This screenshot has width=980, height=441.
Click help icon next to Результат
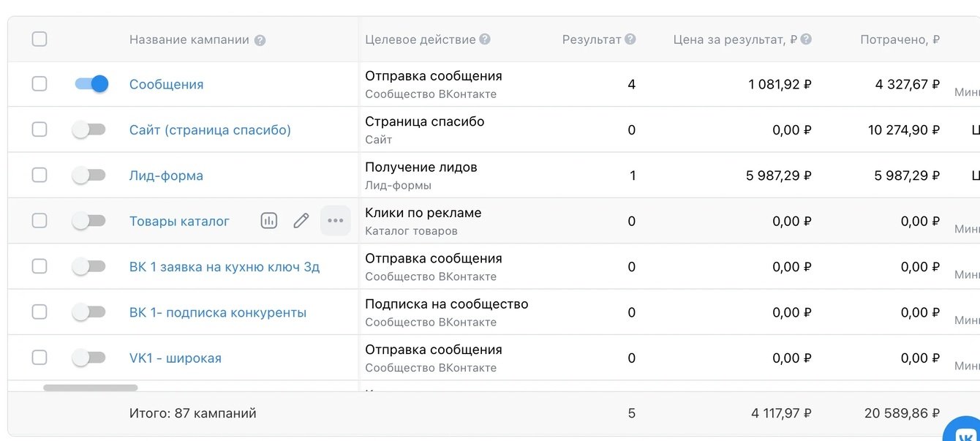click(x=630, y=39)
